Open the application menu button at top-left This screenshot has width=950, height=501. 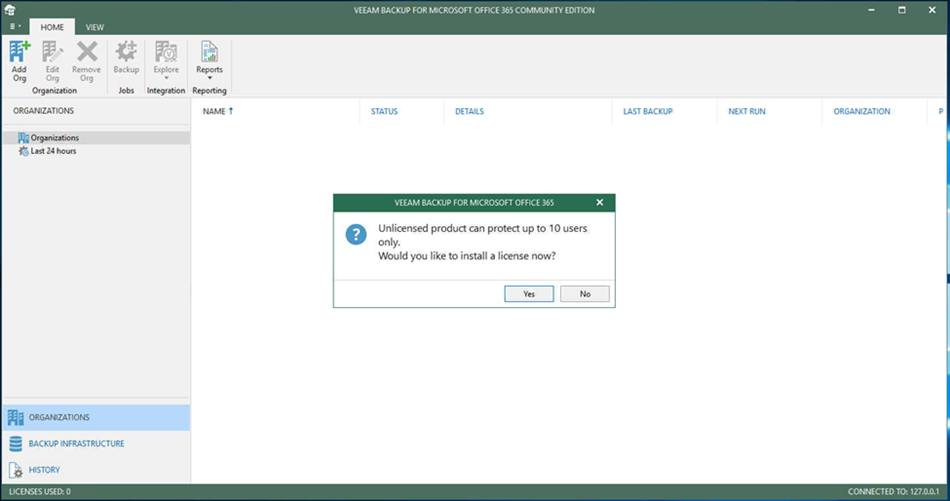pyautogui.click(x=13, y=27)
